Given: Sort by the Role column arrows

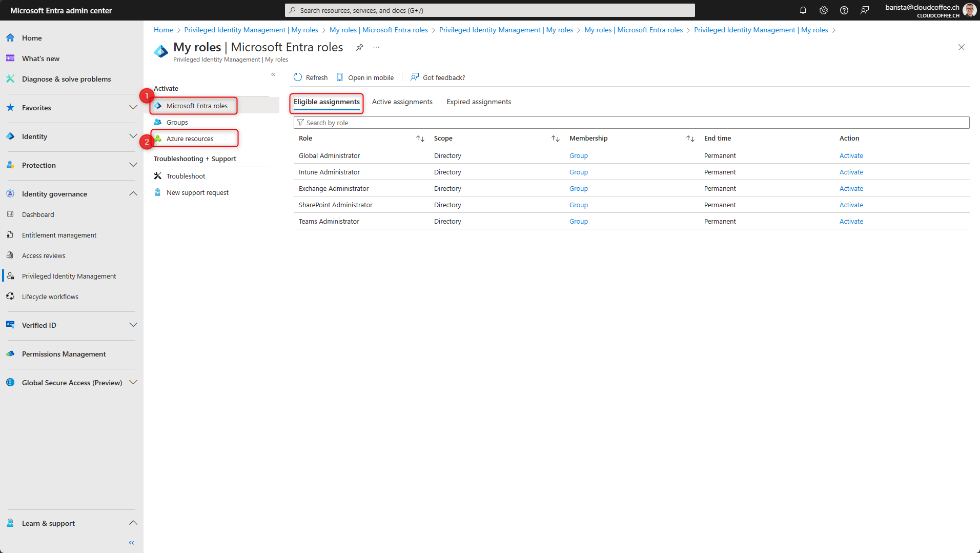Looking at the screenshot, I should coord(420,139).
